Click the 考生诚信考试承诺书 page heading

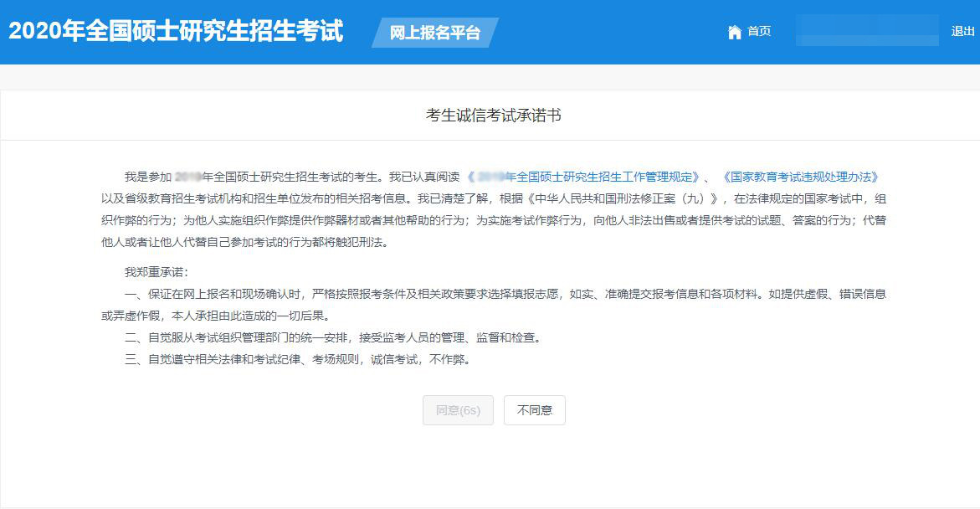pos(490,115)
